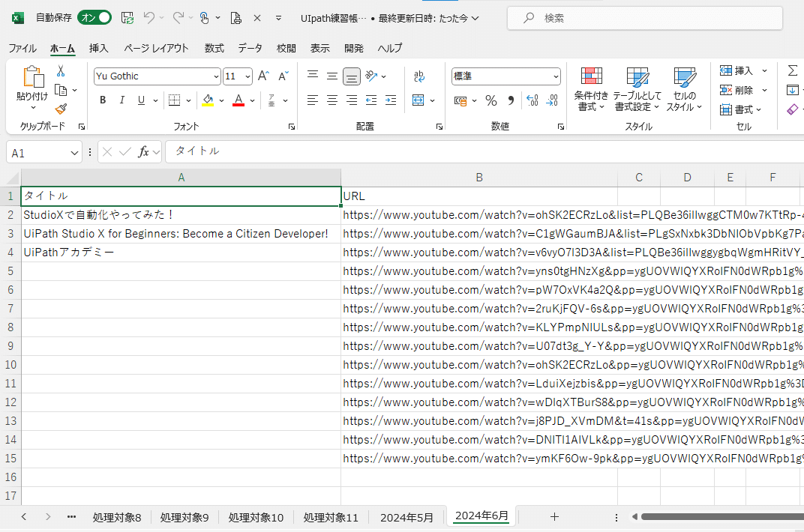Open the 標準 number format dropdown
Screen dimensions: 804x532
pos(556,76)
